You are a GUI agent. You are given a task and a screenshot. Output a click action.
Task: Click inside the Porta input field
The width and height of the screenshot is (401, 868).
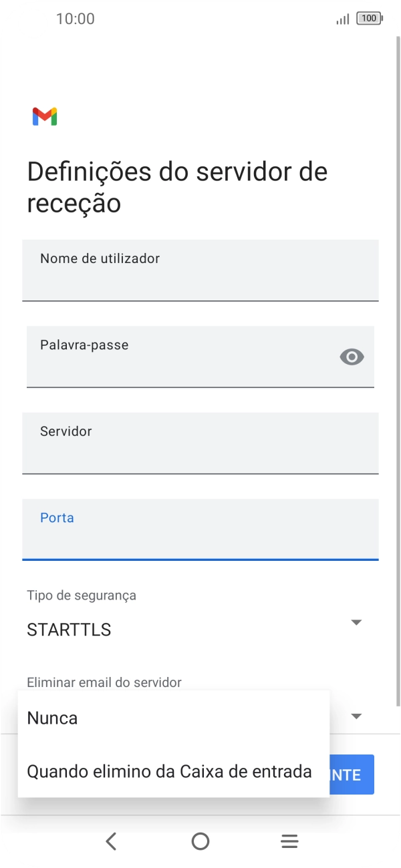point(200,530)
